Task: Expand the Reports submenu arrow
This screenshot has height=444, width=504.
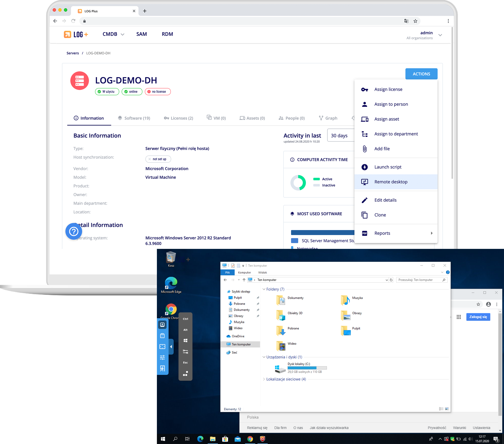Action: 432,233
